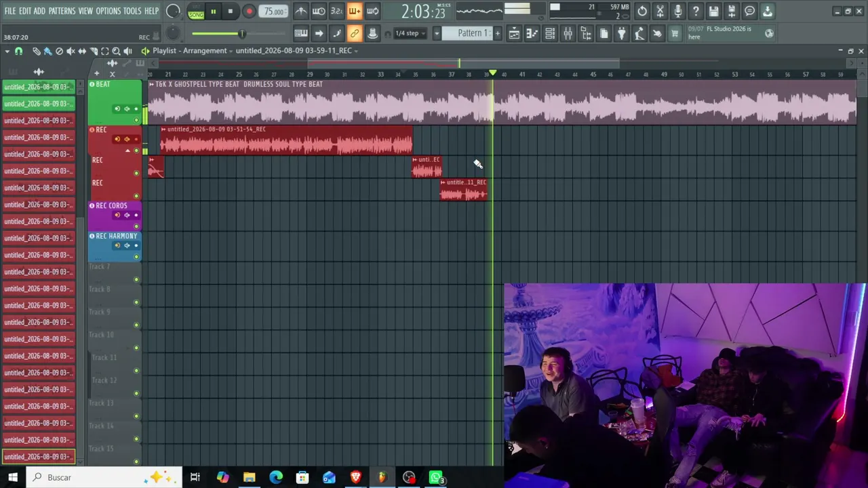Open help with the question mark icon
This screenshot has width=868, height=488.
click(x=696, y=11)
